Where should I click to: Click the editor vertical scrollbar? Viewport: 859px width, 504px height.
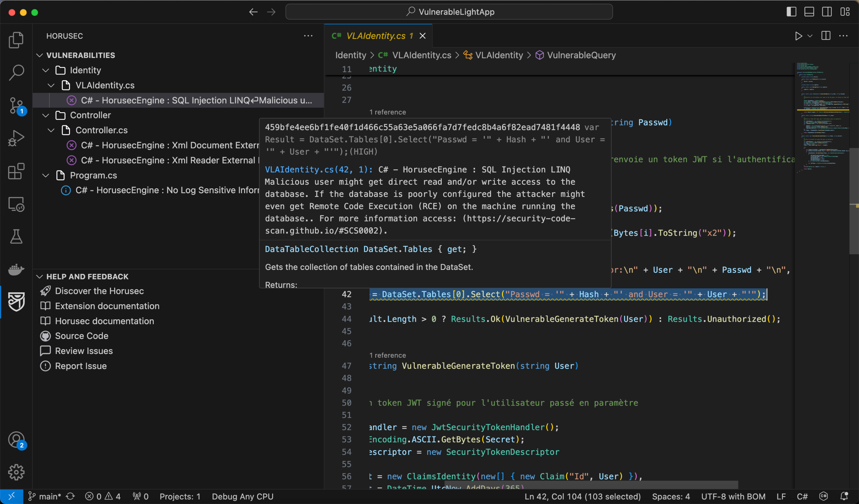854,201
